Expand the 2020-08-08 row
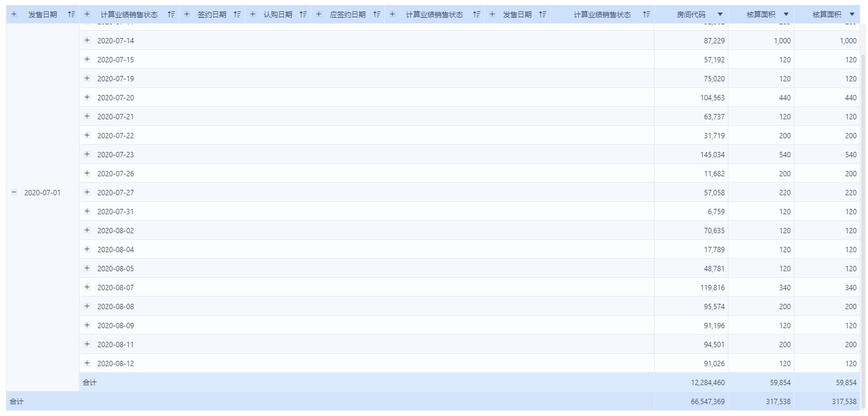This screenshot has height=416, width=868. [x=87, y=306]
